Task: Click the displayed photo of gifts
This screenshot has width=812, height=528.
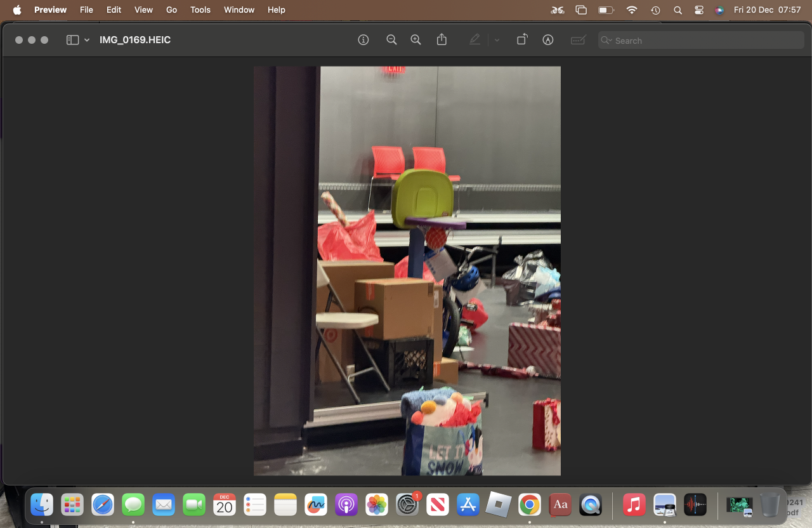Action: (407, 271)
